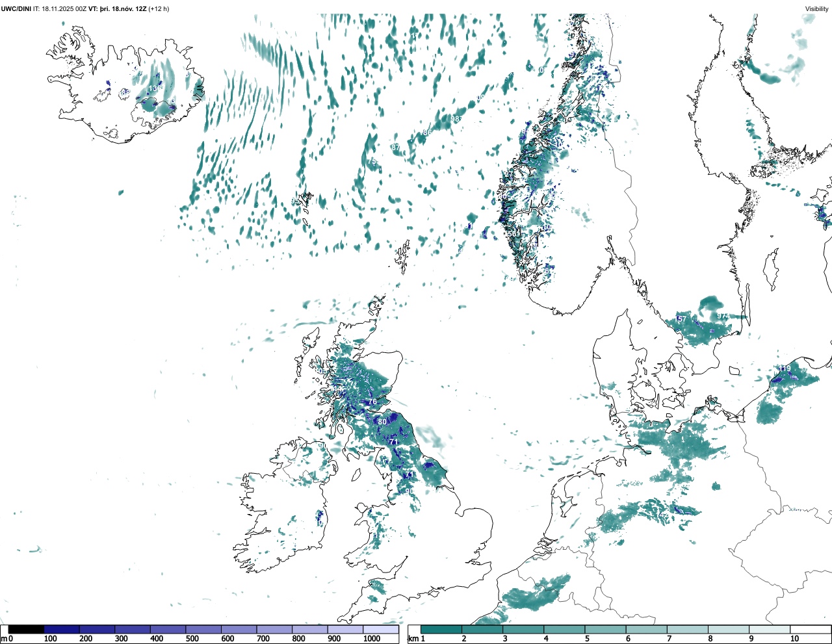Click the '10' km legend tick label

pos(794,639)
